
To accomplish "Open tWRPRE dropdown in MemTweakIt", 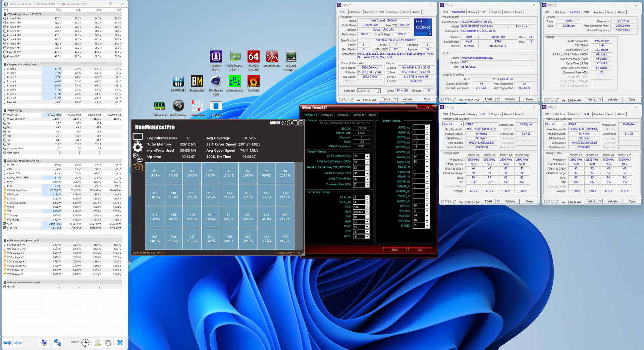I will (x=427, y=206).
